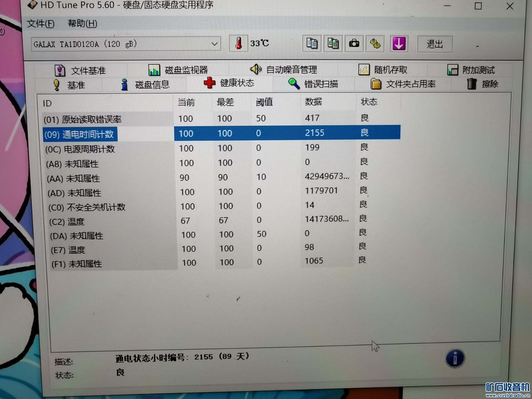This screenshot has width=532, height=399.
Task: Select row (09) 通电时间计数
Action: (222, 133)
